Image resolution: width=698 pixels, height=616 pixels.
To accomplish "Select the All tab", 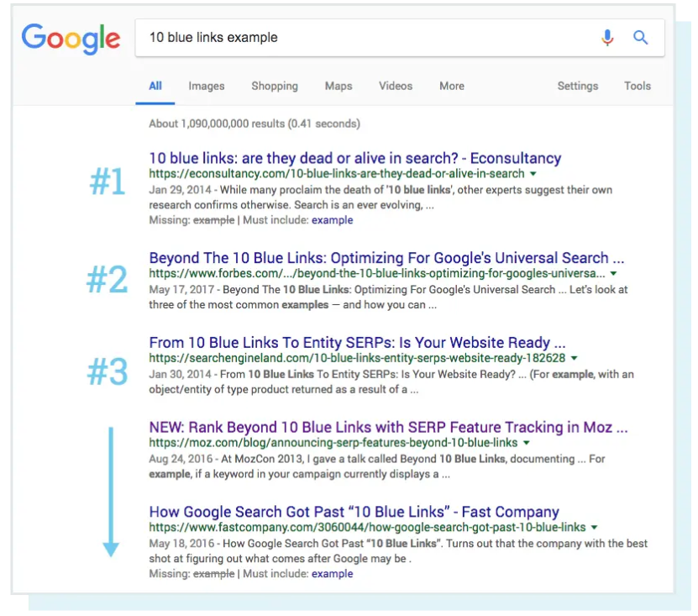I will [x=155, y=86].
